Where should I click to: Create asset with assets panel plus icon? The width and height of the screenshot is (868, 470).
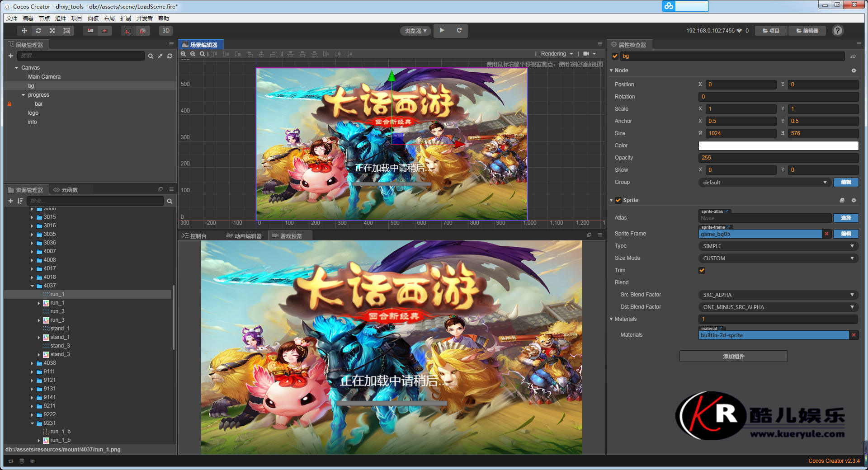(10, 201)
